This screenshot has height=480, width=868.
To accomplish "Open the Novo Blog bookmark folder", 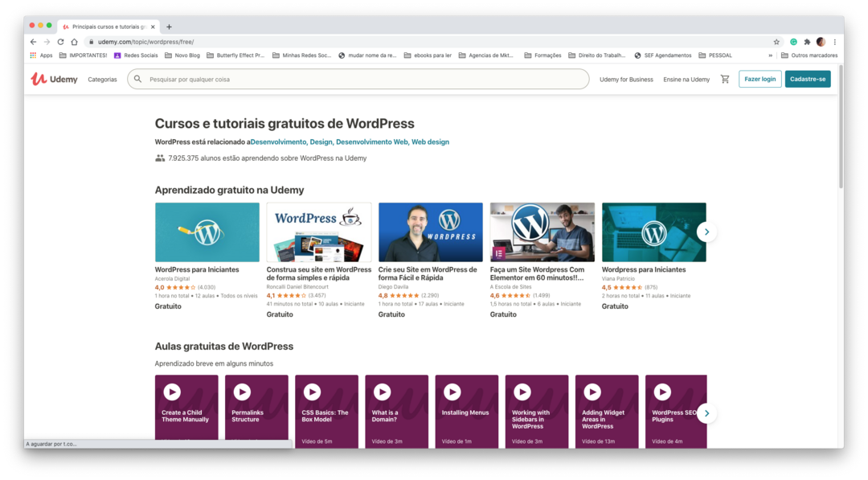I will pos(182,55).
